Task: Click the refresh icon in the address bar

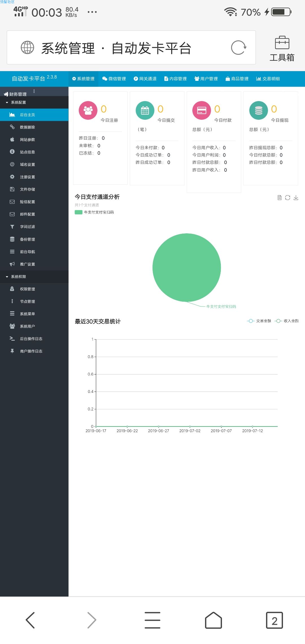Action: coord(239,47)
